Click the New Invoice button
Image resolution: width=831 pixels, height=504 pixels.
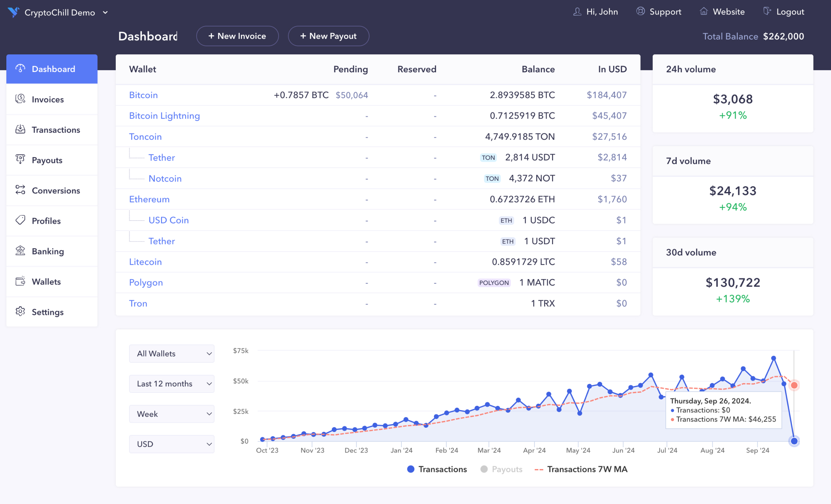tap(237, 36)
